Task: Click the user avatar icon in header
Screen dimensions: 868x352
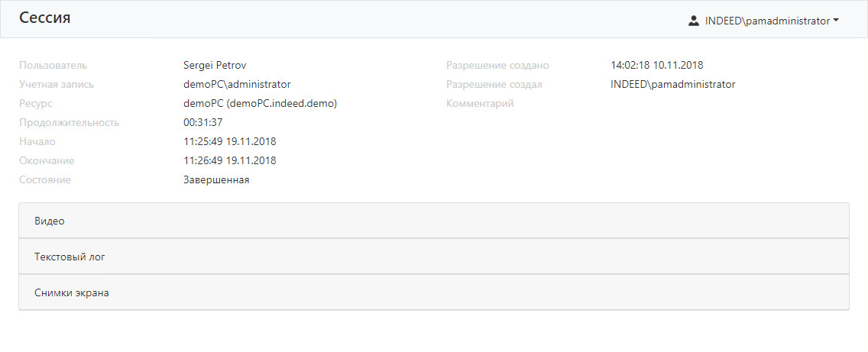Action: click(694, 21)
